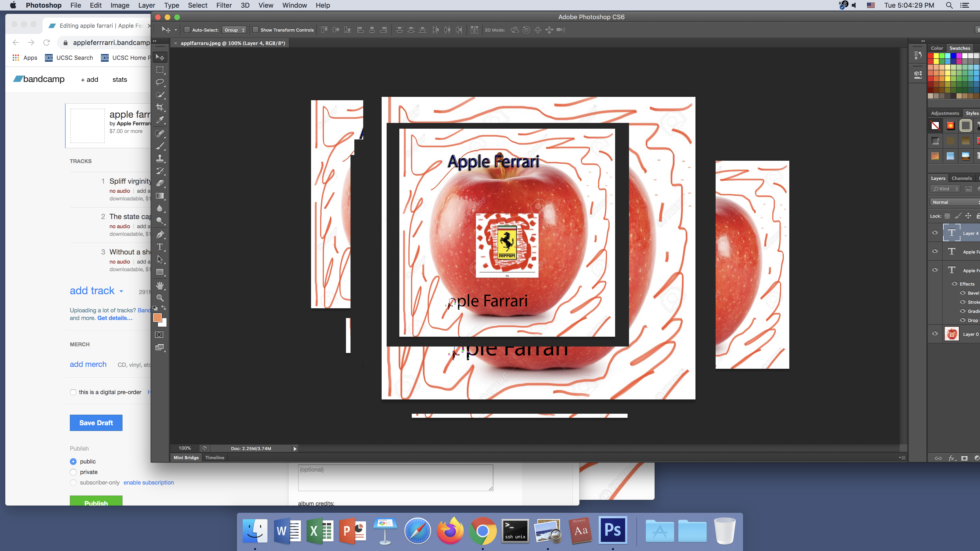The height and width of the screenshot is (551, 980).
Task: Click the orange foreground color swatch
Action: click(x=157, y=318)
